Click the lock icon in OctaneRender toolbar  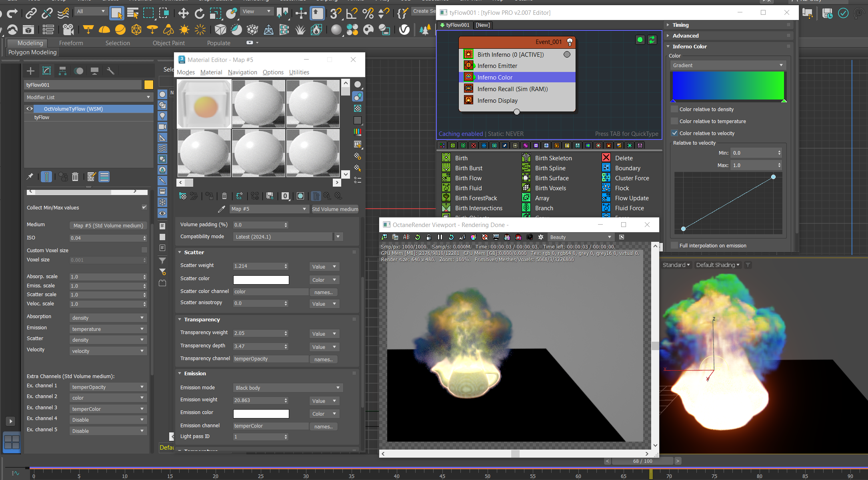(x=429, y=237)
